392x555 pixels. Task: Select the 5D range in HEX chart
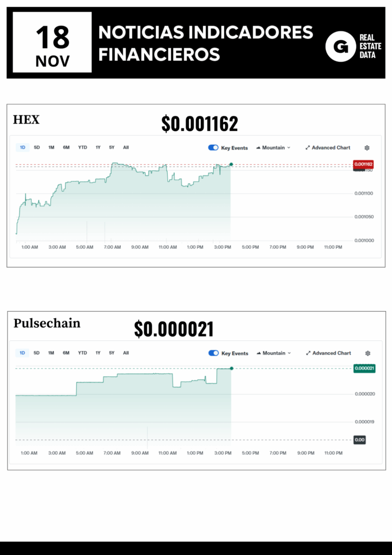pos(37,147)
